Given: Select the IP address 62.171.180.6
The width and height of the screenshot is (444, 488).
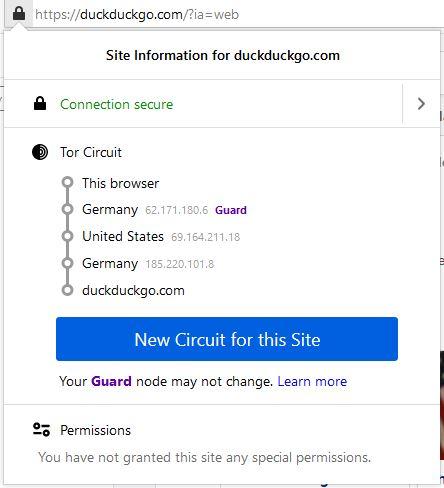Looking at the screenshot, I should point(177,210).
